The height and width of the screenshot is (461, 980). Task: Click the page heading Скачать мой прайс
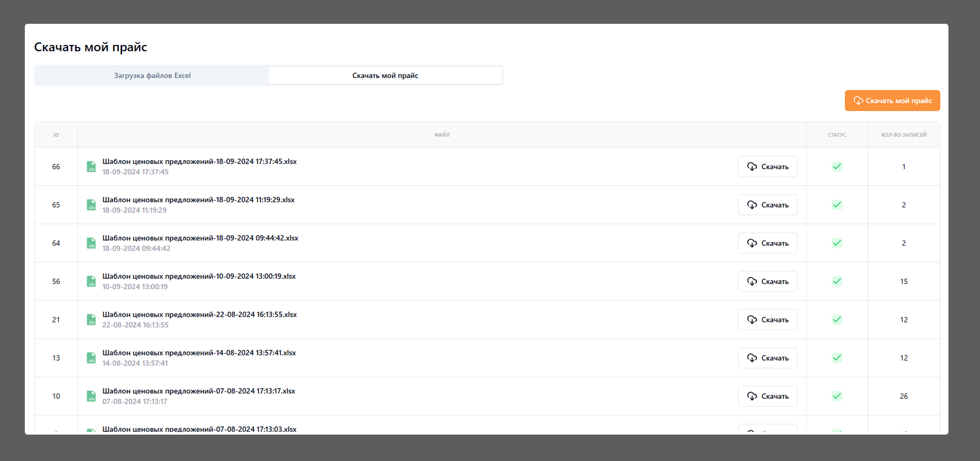click(91, 47)
